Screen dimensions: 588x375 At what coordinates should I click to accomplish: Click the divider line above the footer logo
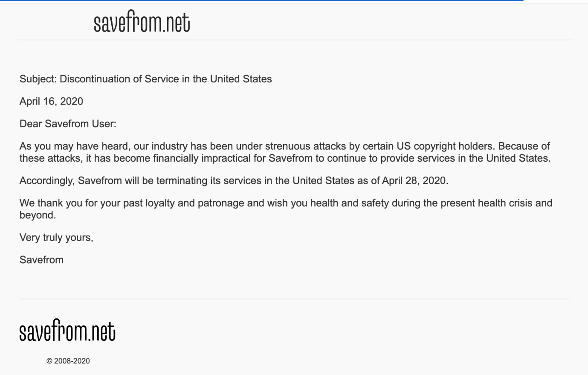coord(294,299)
